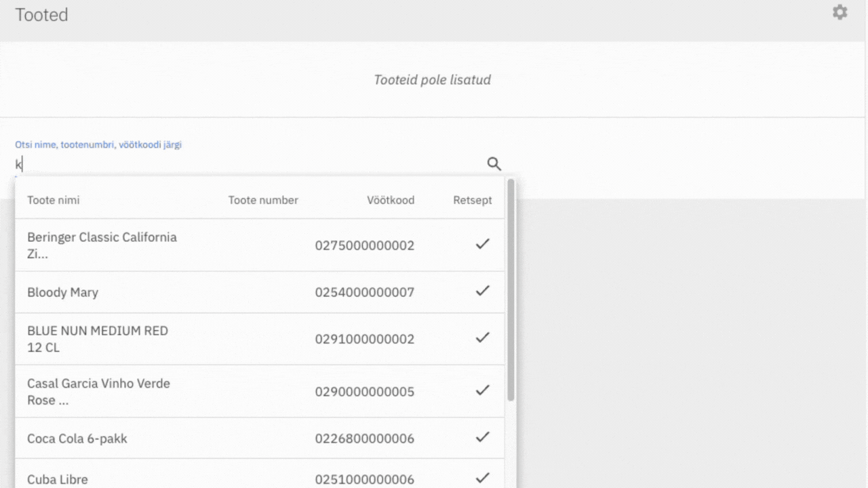
Task: Click recipe checkmark for Cuba Libre
Action: click(x=482, y=478)
